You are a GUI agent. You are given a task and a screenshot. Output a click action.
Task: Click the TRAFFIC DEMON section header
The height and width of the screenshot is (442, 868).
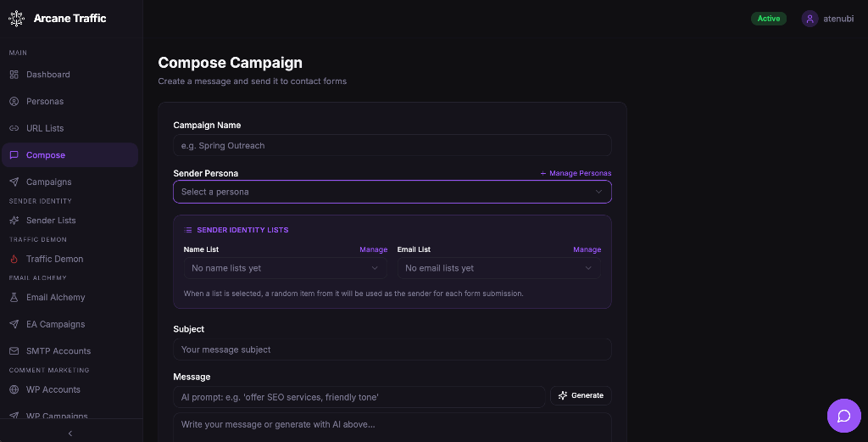click(x=38, y=240)
